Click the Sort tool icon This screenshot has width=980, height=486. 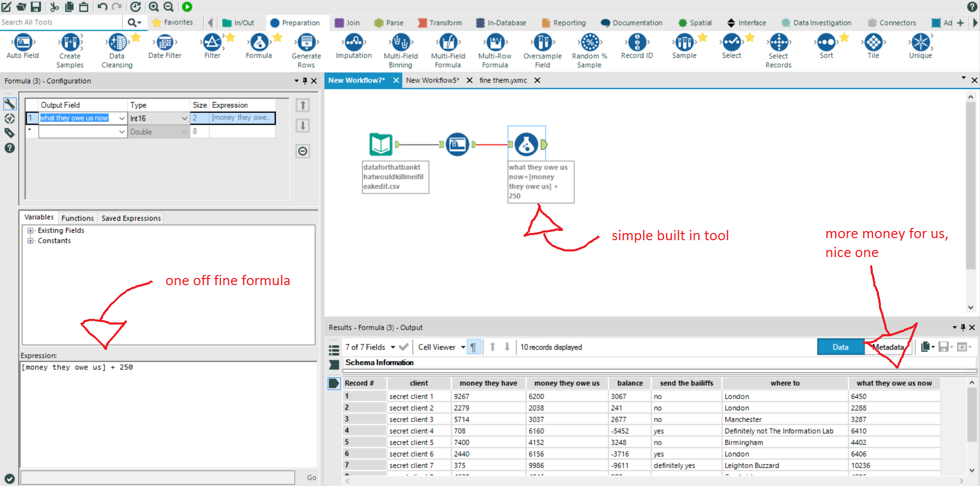(x=826, y=43)
